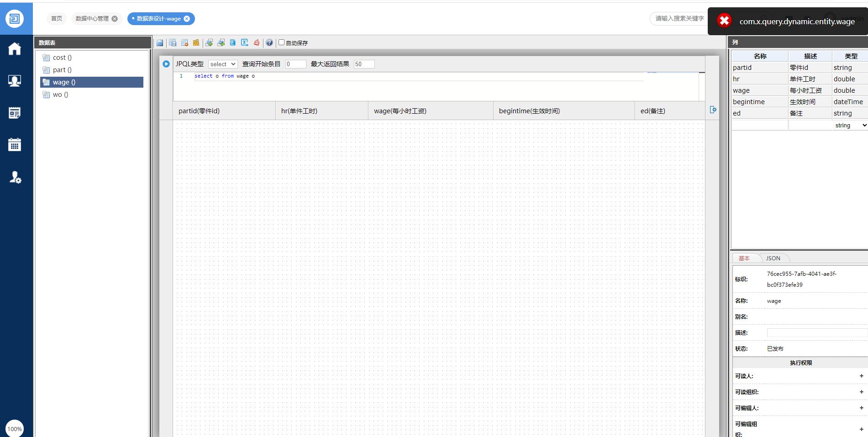Select the 数据表设计-wage tab
Screen dimensions: 868x437
158,19
